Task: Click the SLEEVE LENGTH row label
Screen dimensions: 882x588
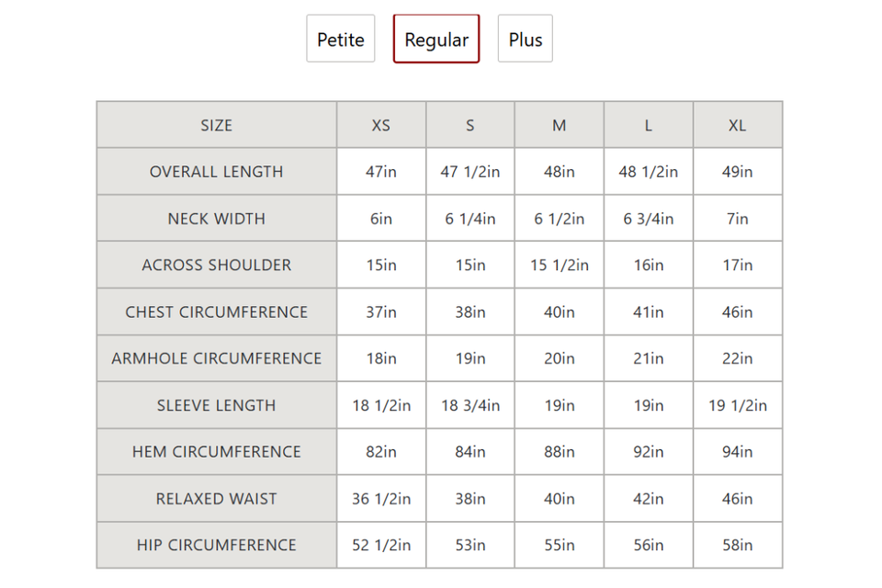Action: [217, 405]
